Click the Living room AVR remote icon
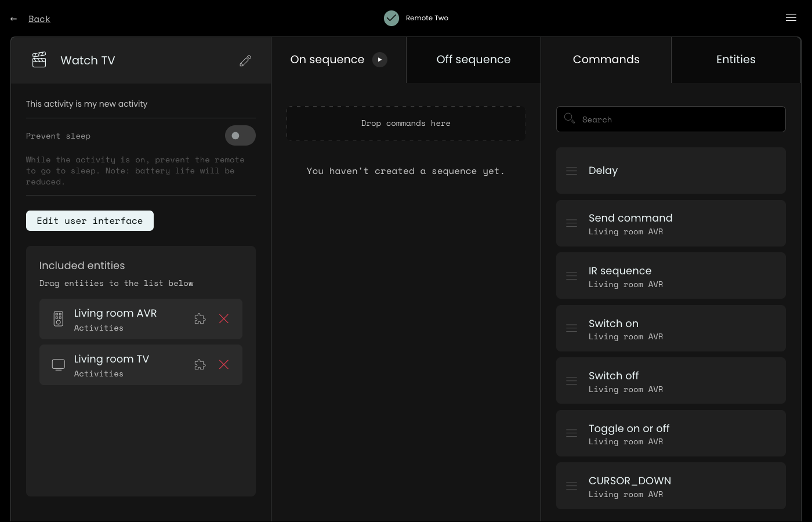The height and width of the screenshot is (522, 812). click(x=59, y=319)
